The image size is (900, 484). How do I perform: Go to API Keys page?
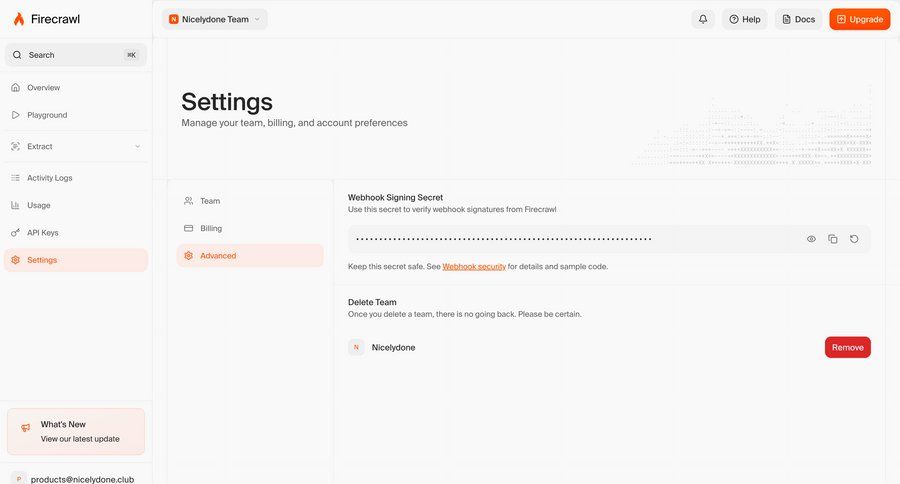(42, 232)
